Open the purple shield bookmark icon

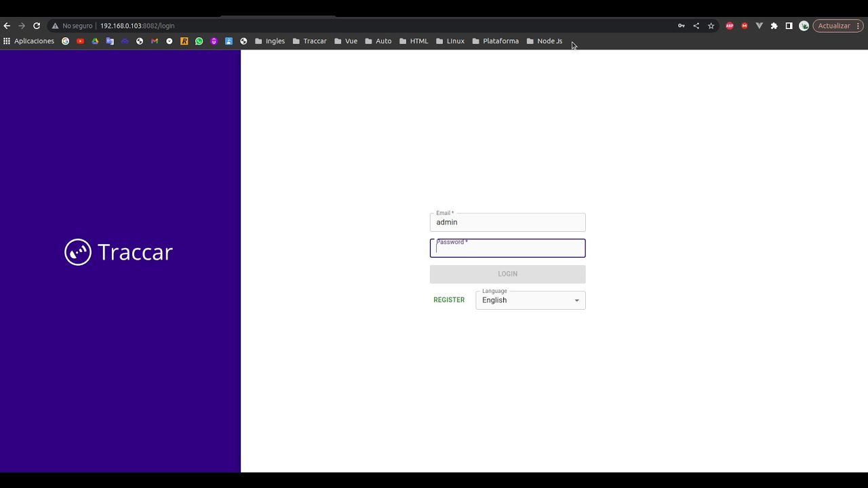coord(214,41)
